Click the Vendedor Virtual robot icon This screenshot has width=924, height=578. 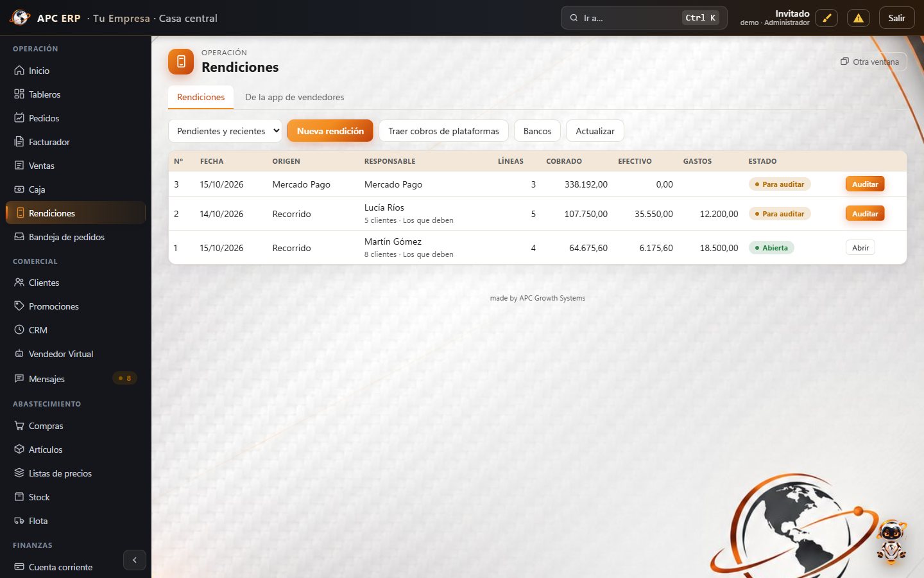[19, 354]
